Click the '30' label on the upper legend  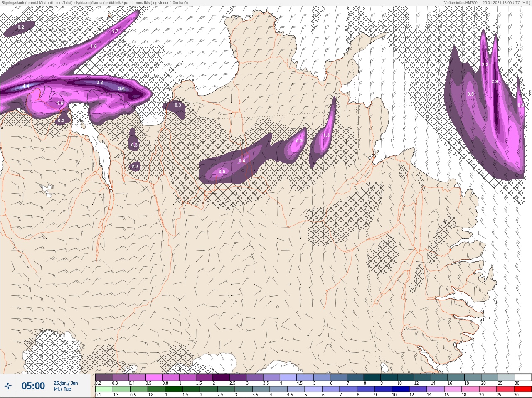click(x=517, y=383)
